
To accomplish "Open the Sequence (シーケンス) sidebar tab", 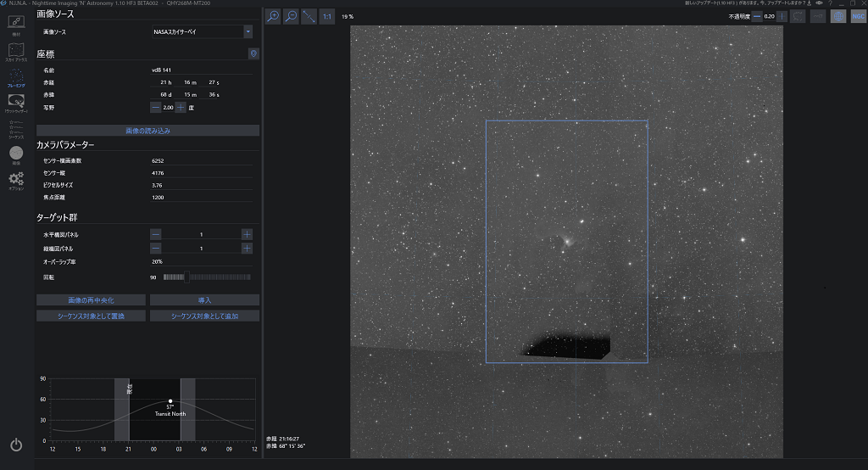I will point(16,130).
